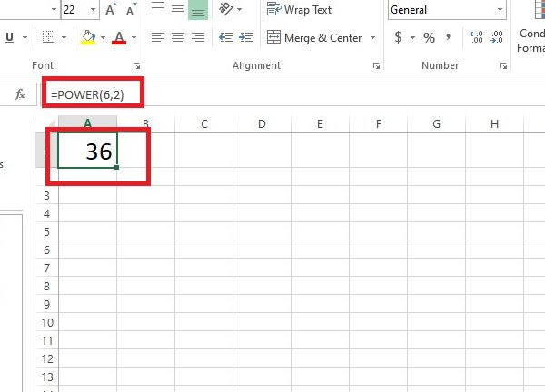Select column D header

pyautogui.click(x=263, y=124)
